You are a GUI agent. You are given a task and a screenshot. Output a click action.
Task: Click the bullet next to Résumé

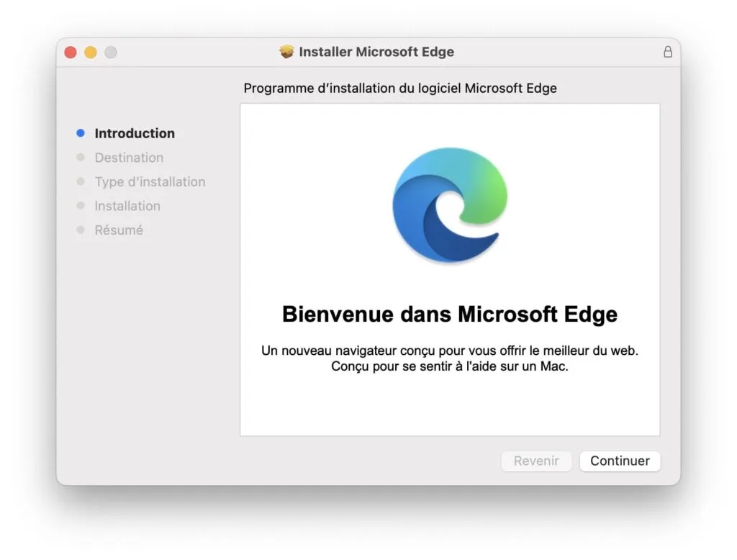tap(80, 230)
